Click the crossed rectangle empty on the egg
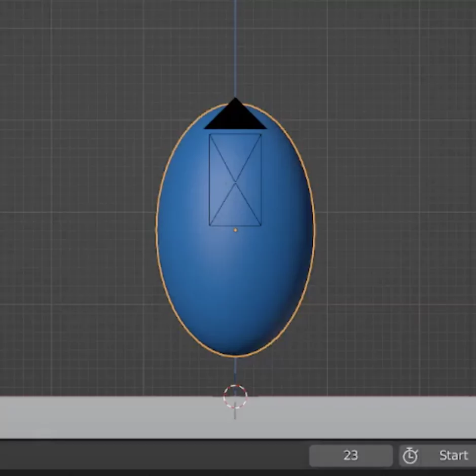Screen dimensions: 476x476 click(x=235, y=180)
